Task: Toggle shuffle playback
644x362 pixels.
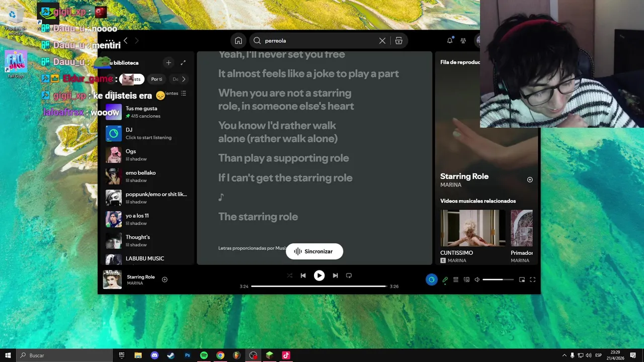Action: pyautogui.click(x=289, y=276)
